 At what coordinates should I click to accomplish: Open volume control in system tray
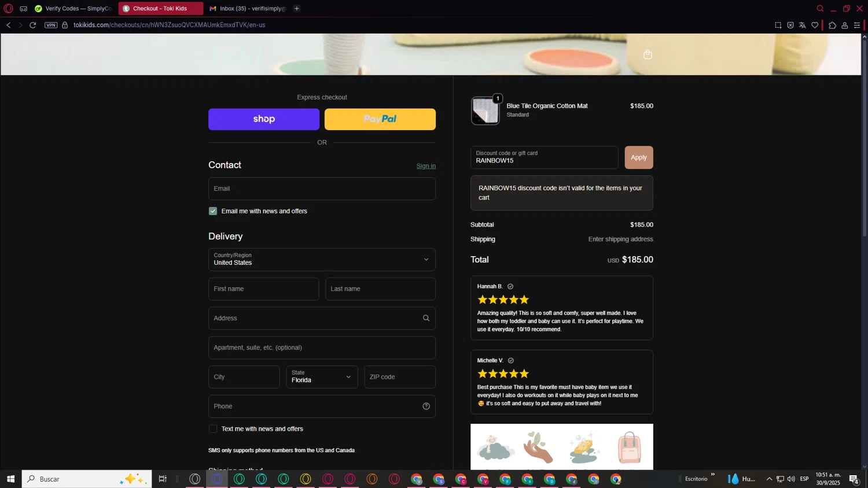(x=791, y=479)
